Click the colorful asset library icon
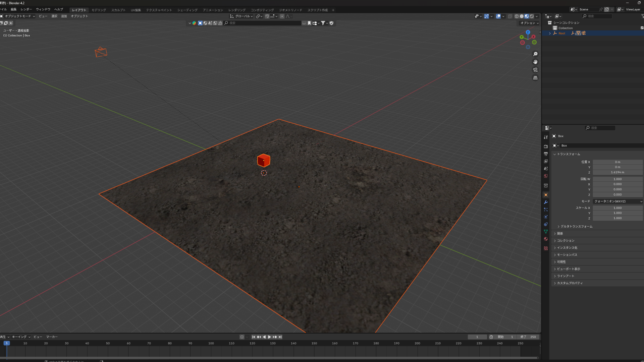This screenshot has height=362, width=644. tap(194, 23)
